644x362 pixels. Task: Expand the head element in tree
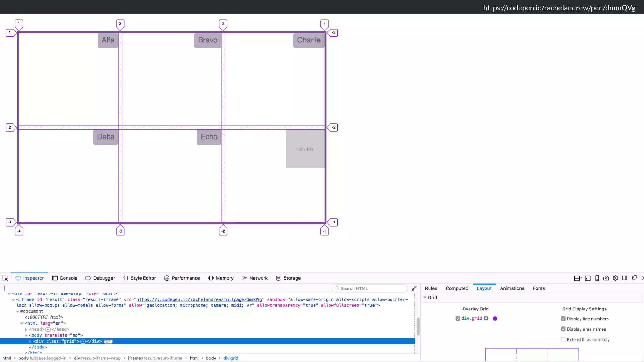point(26,329)
